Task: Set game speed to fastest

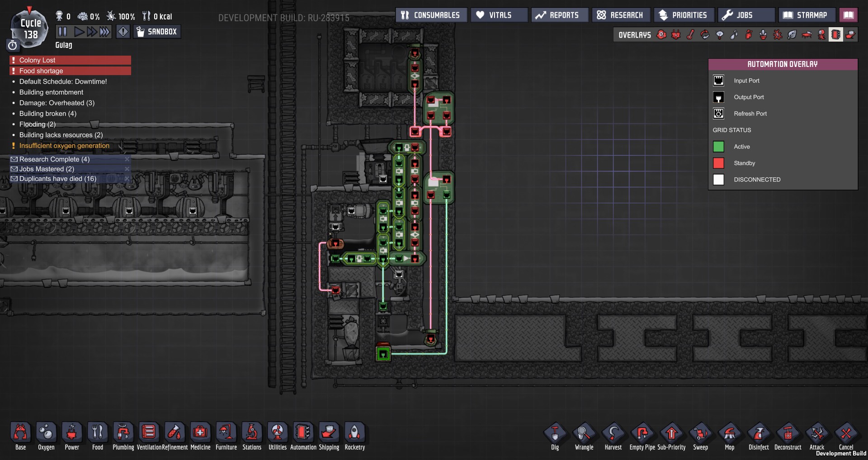Action: (x=104, y=32)
